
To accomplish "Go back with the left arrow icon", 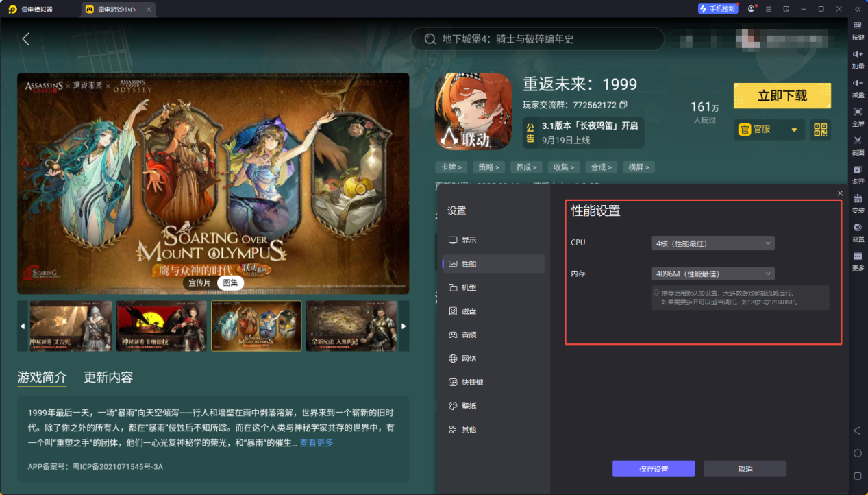I will (26, 39).
